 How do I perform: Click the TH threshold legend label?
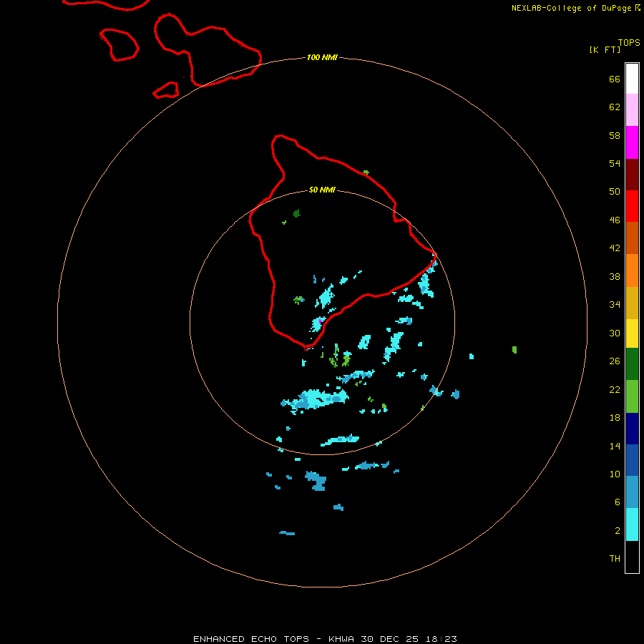615,559
